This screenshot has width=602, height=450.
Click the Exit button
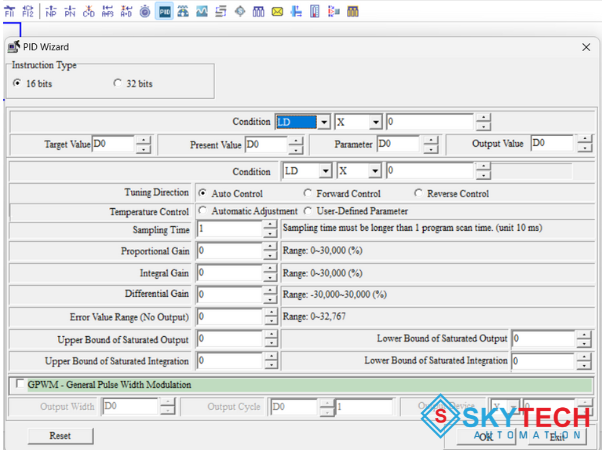pyautogui.click(x=557, y=437)
